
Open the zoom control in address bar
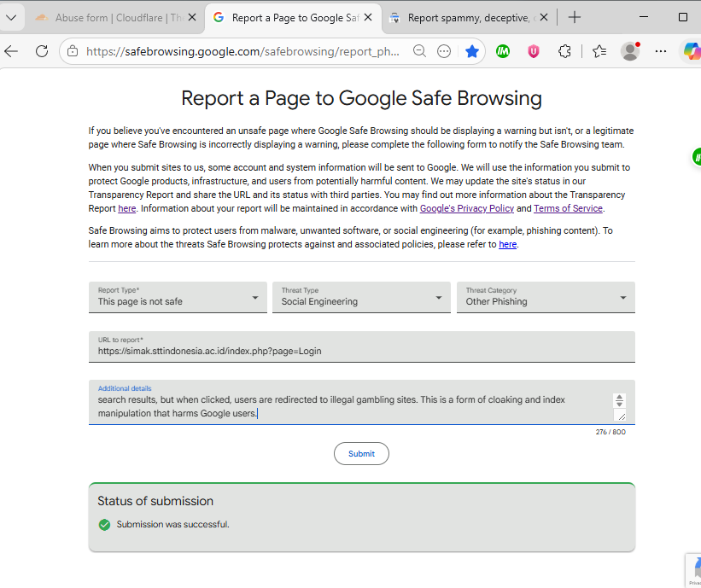click(419, 51)
